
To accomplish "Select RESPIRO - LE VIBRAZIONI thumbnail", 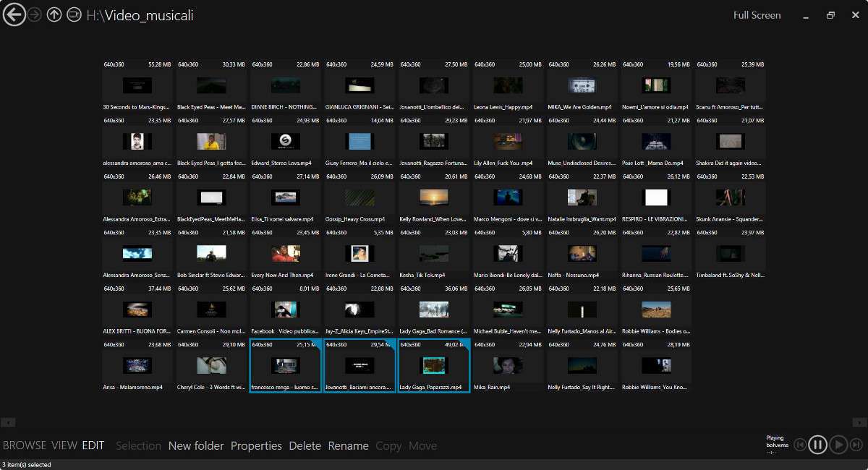I will [x=657, y=197].
